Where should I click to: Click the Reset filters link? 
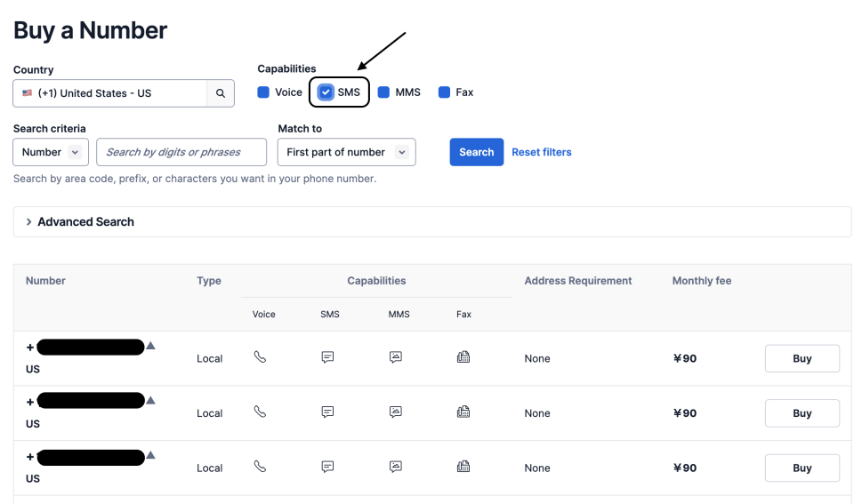coord(541,152)
